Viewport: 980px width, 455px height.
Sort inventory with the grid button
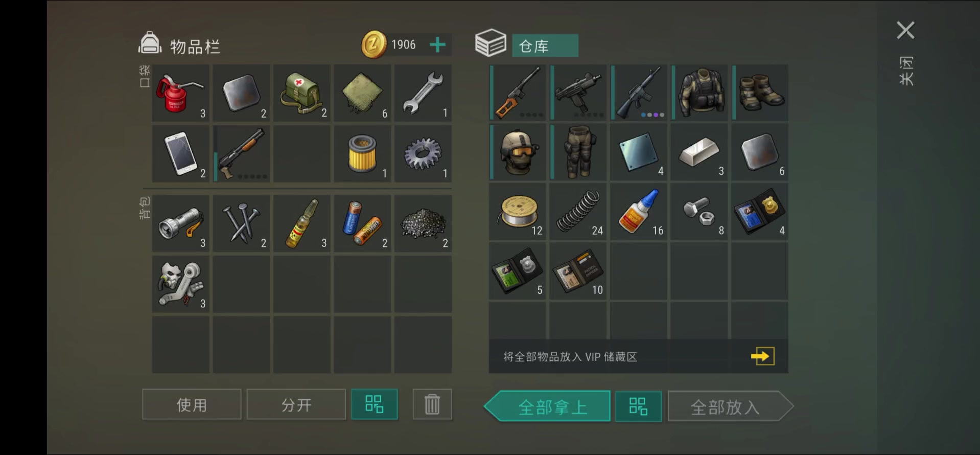(375, 404)
